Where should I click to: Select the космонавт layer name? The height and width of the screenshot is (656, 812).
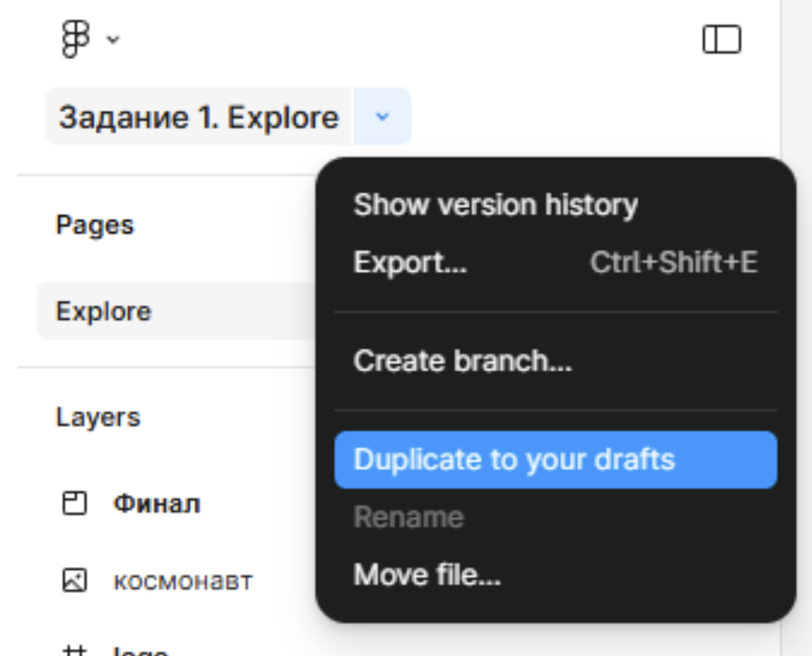[x=183, y=581]
